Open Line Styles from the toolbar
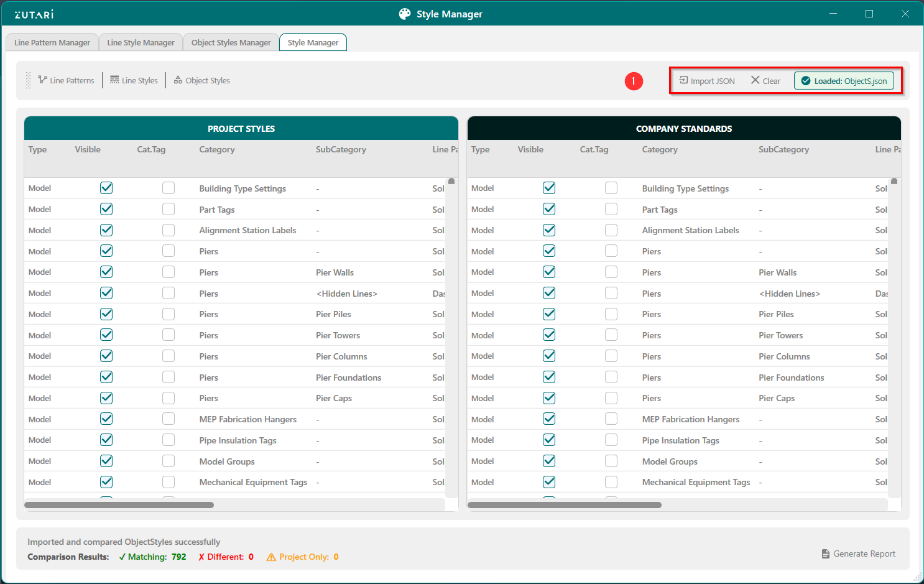Image resolution: width=924 pixels, height=584 pixels. click(114, 80)
